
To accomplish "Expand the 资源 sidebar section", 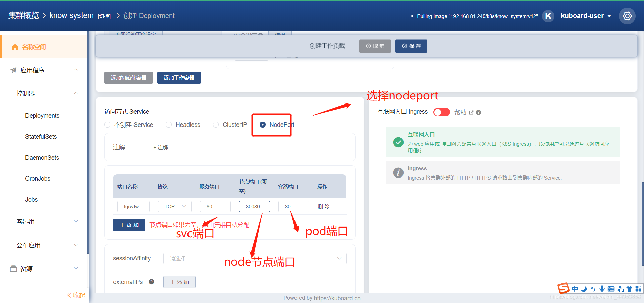I will click(x=76, y=268).
